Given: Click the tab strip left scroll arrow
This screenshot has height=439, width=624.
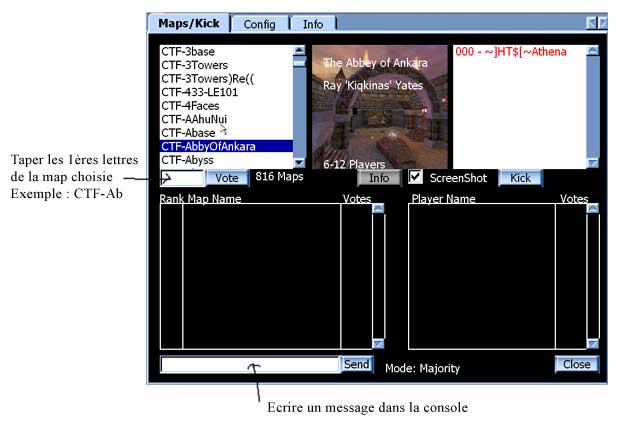Looking at the screenshot, I should coord(591,23).
